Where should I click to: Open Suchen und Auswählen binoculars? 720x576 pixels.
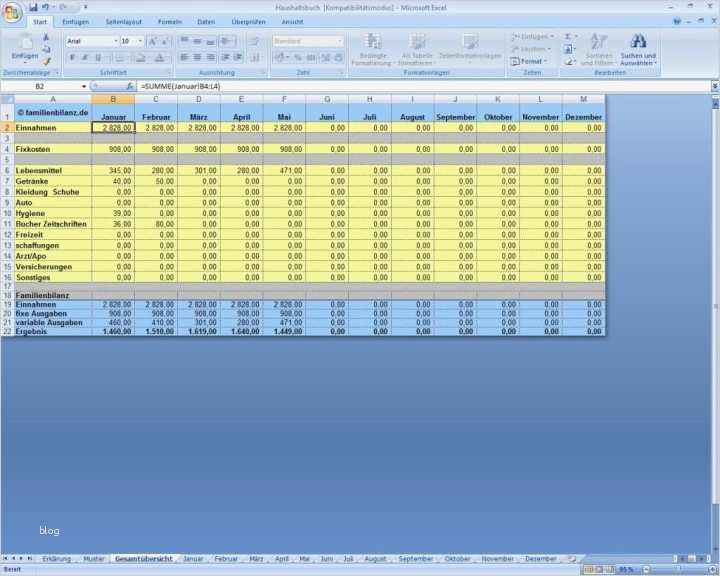[x=638, y=42]
